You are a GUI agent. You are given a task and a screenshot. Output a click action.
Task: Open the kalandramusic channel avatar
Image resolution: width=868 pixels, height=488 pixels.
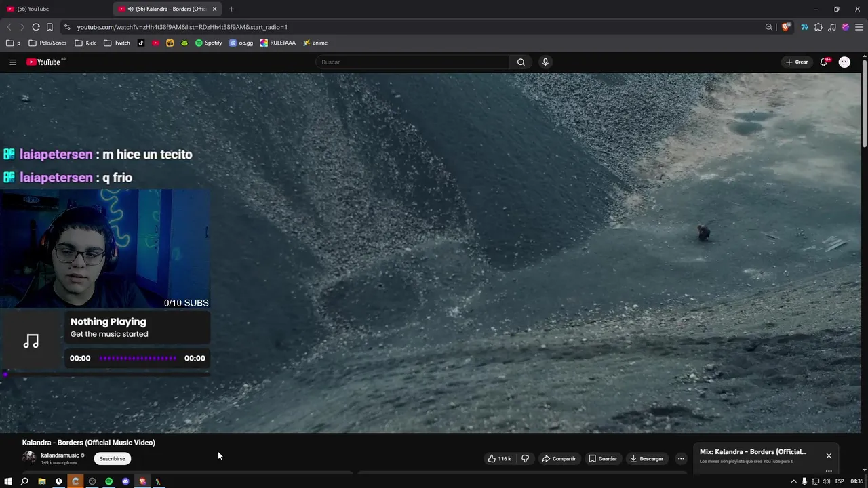(29, 458)
